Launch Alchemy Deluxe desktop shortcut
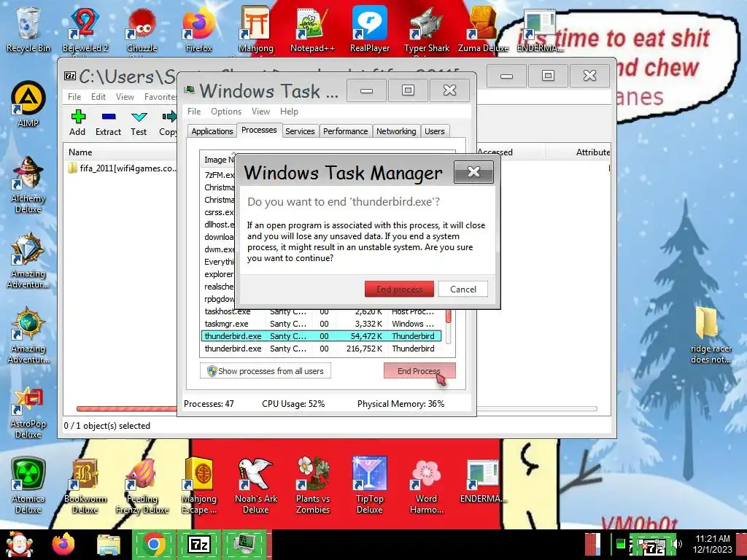This screenshot has width=747, height=560. pyautogui.click(x=28, y=184)
